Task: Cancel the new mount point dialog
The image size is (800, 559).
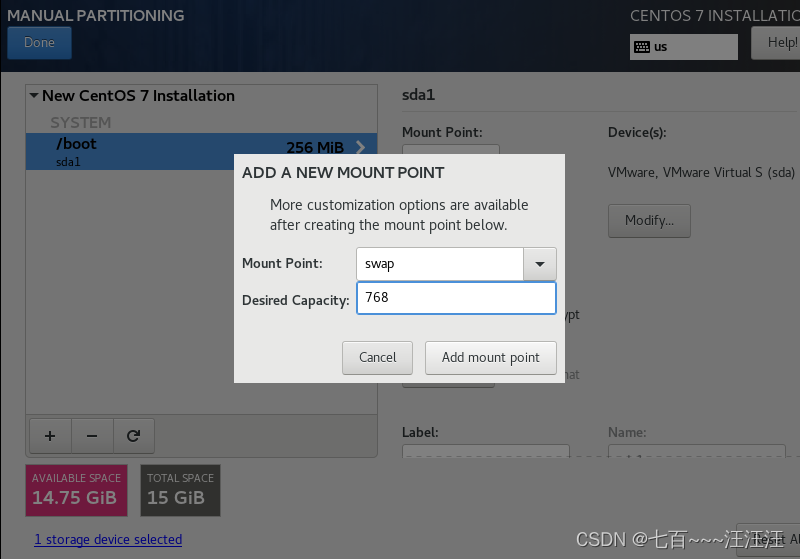Action: 378,358
